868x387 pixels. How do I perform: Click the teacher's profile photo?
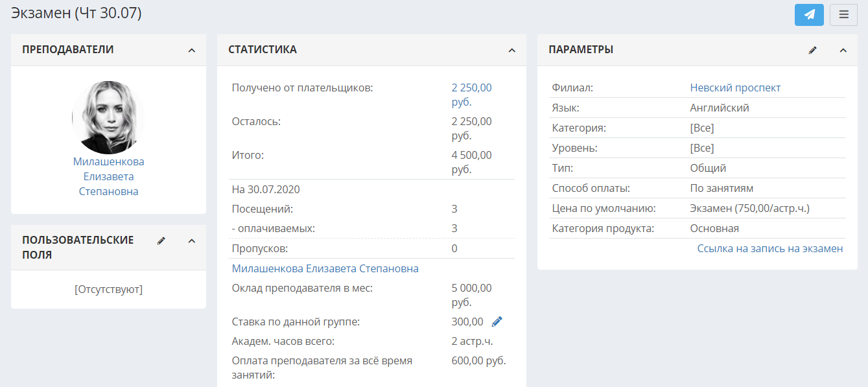(x=108, y=117)
